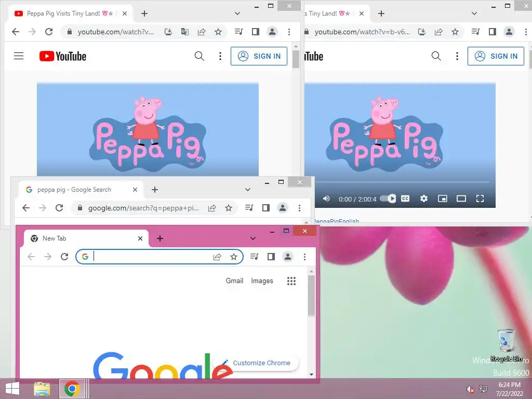Toggle side panel in right YouTube window
532x399 pixels.
493,32
